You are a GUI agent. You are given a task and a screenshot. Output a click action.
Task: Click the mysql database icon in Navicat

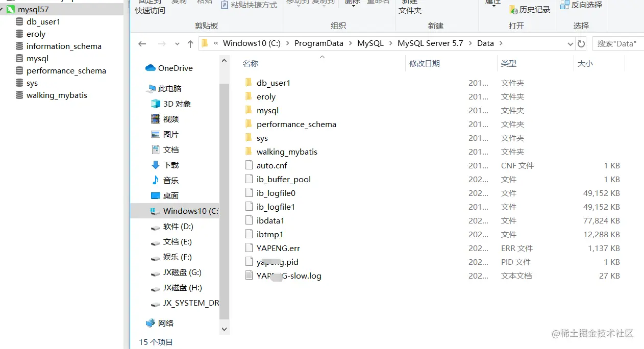19,59
